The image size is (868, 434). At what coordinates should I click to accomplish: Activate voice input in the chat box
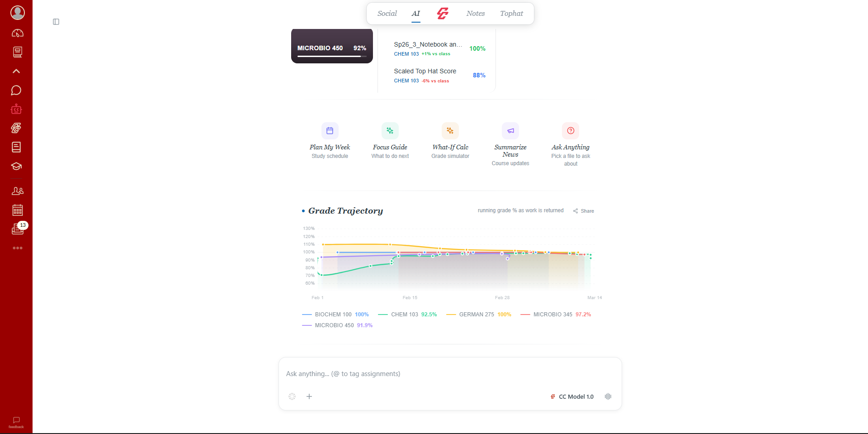608,396
